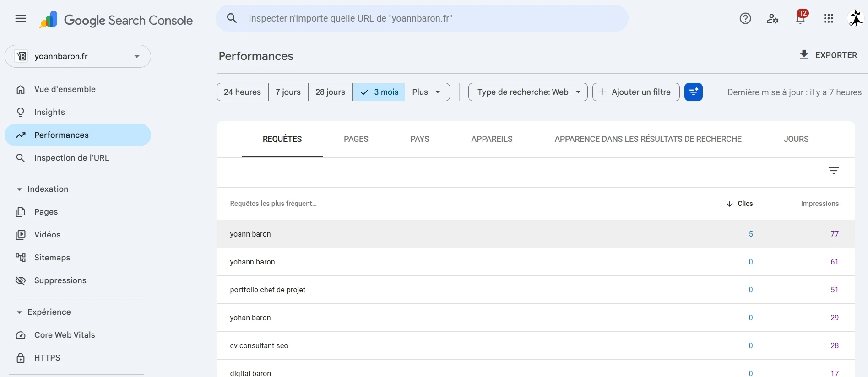
Task: Select 'cv consultant seo' query
Action: point(536,345)
